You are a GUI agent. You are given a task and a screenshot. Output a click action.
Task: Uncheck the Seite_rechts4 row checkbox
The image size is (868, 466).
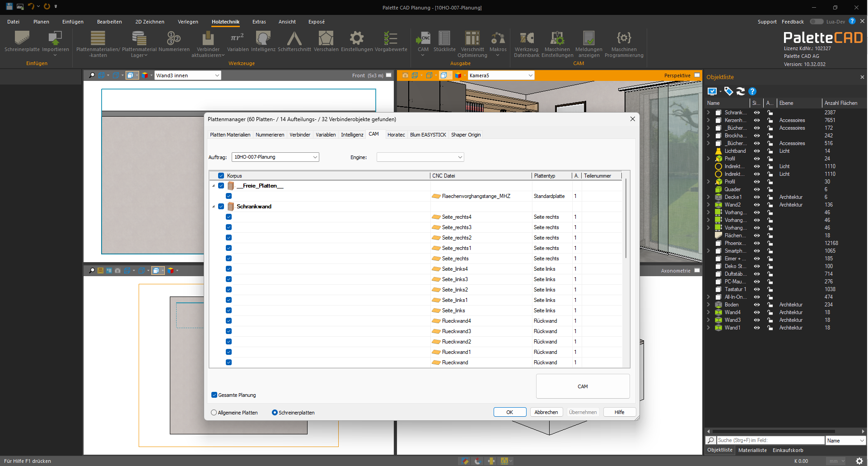point(229,217)
